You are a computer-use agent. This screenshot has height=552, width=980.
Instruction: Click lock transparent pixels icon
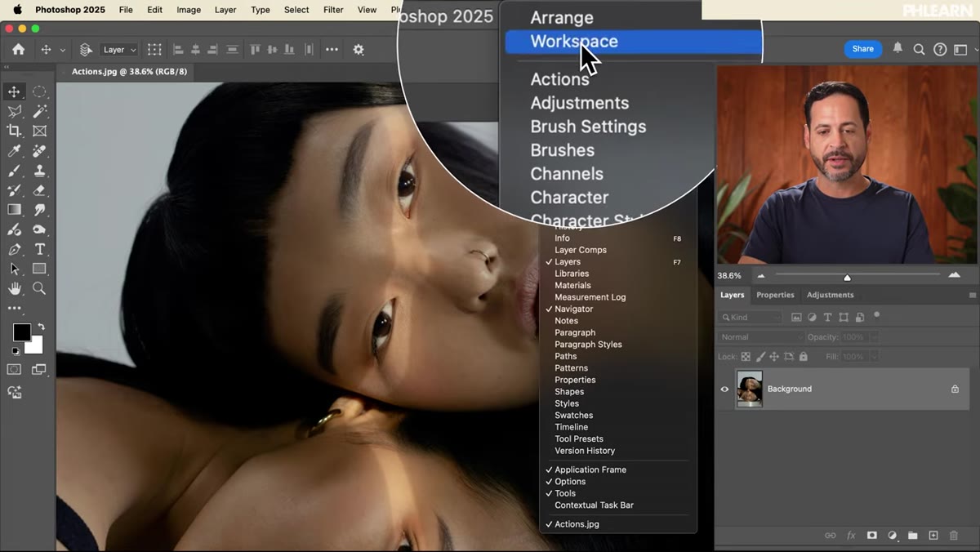click(x=746, y=357)
